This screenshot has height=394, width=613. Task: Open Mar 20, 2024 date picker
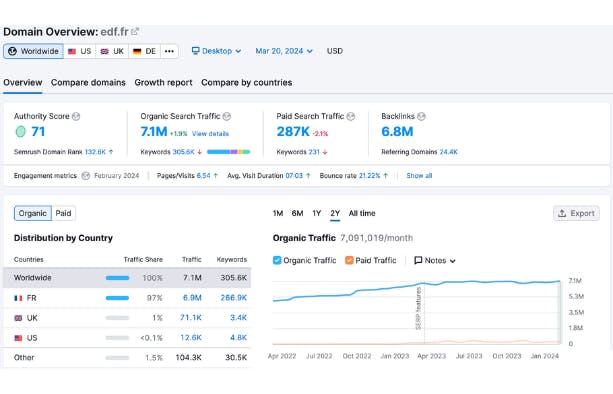[x=284, y=51]
